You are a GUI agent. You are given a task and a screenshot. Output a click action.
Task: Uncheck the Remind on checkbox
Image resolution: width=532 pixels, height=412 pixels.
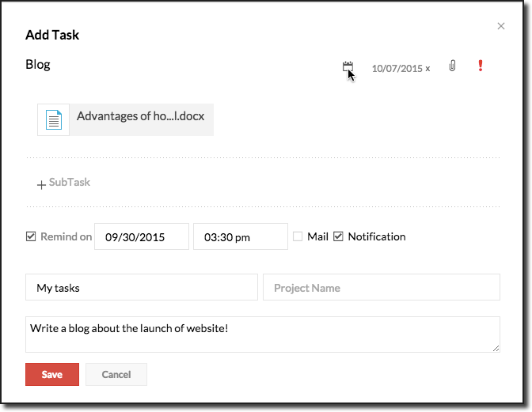[x=32, y=236]
